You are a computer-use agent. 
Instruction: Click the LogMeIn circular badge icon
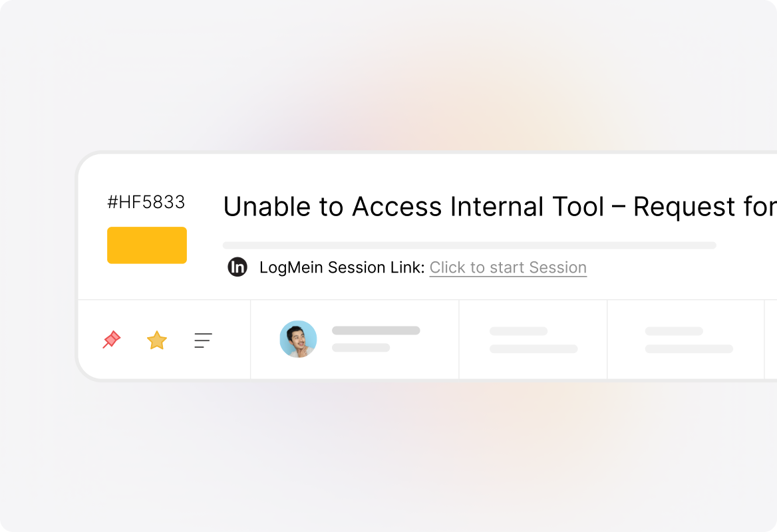(237, 267)
